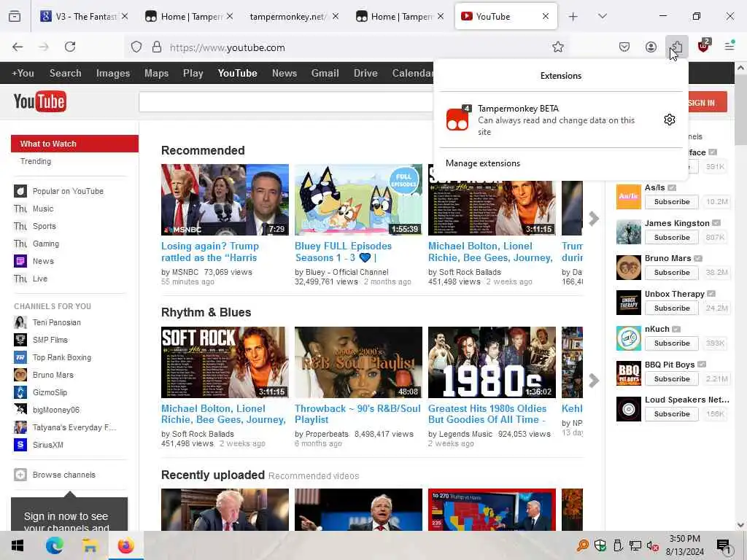
Task: Open Maps in the Google bar
Action: [x=156, y=74]
